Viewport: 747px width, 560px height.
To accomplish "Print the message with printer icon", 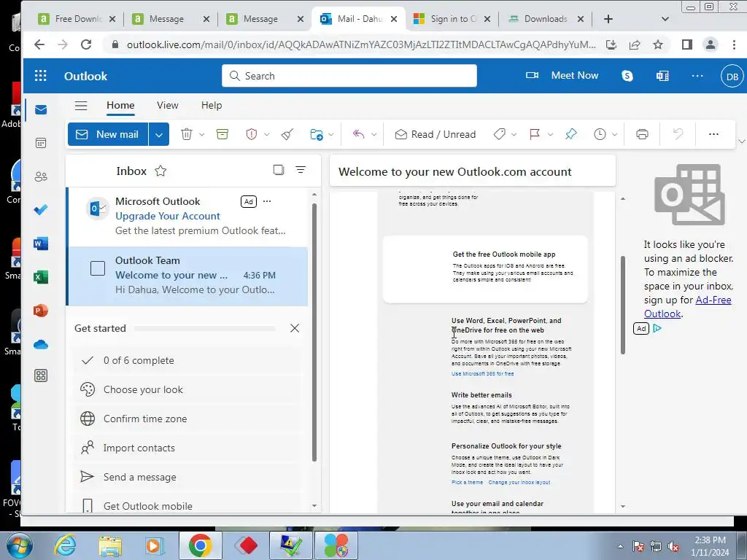I will pyautogui.click(x=642, y=134).
